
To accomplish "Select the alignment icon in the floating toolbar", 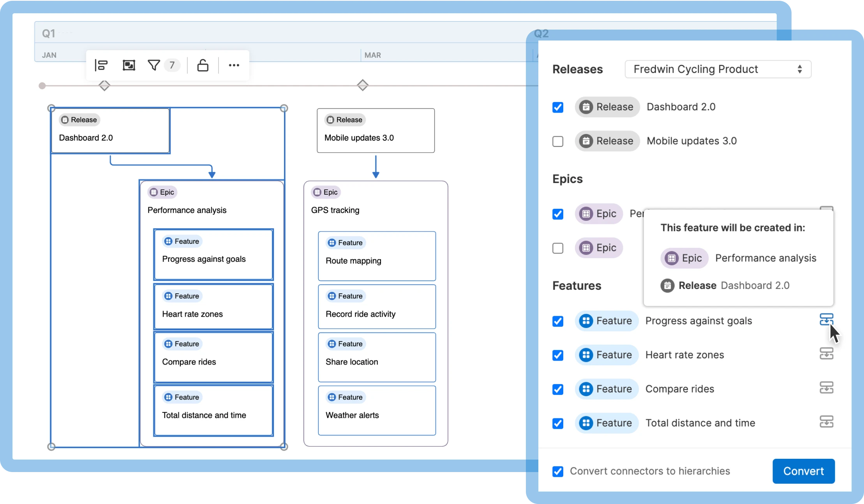I will 101,65.
